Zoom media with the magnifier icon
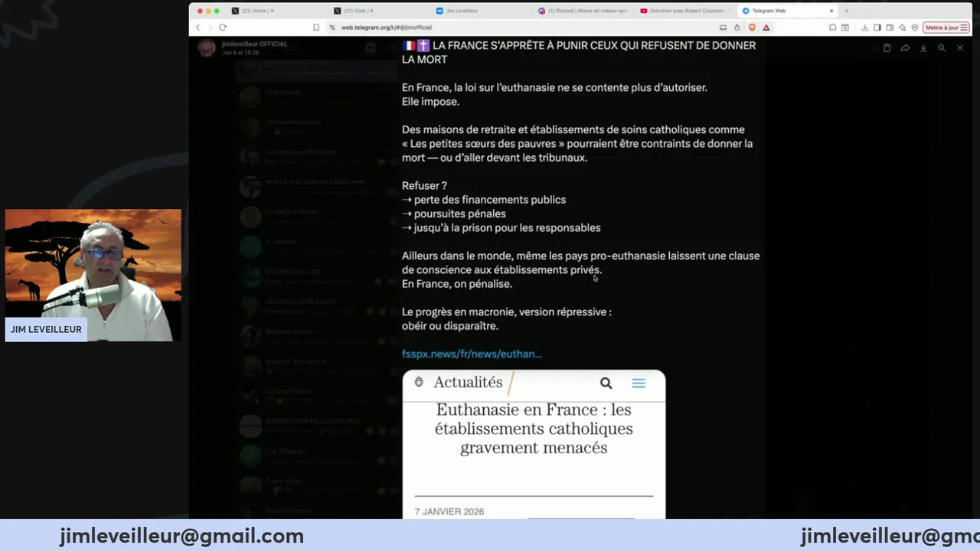The width and height of the screenshot is (980, 551). pyautogui.click(x=942, y=48)
